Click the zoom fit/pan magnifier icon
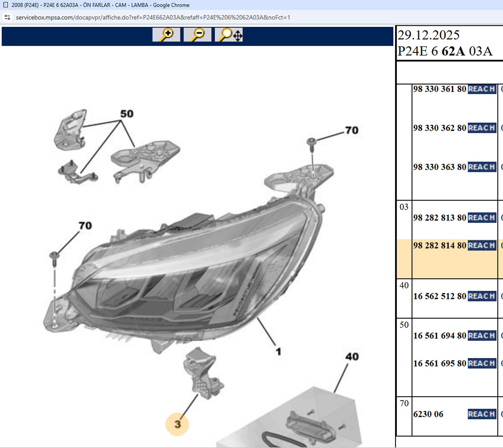The image size is (503, 448). [229, 35]
